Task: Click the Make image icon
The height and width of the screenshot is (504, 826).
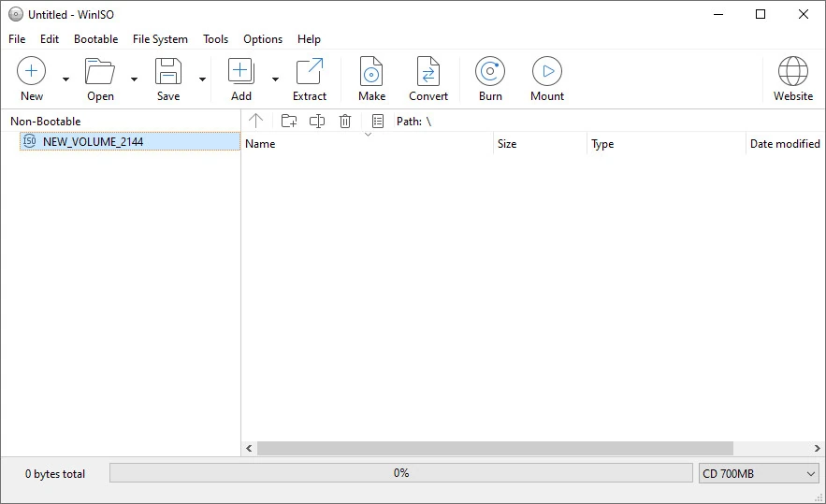Action: (x=371, y=71)
